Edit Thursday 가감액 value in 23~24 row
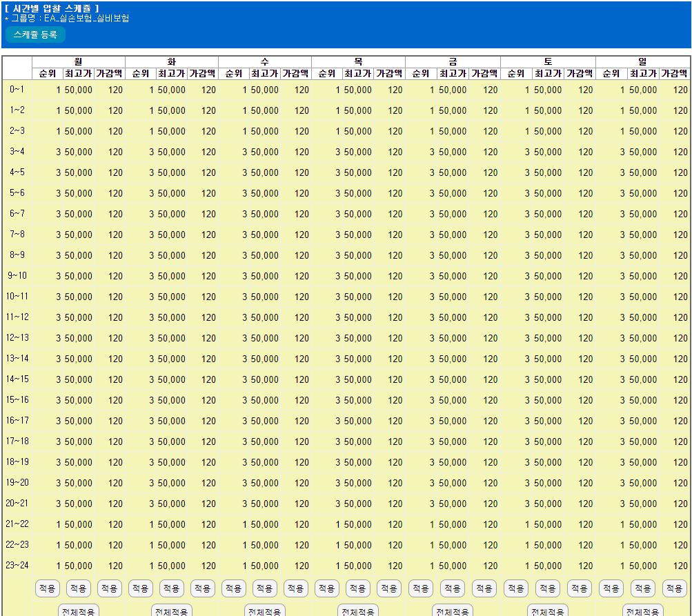The height and width of the screenshot is (616, 692). point(389,566)
